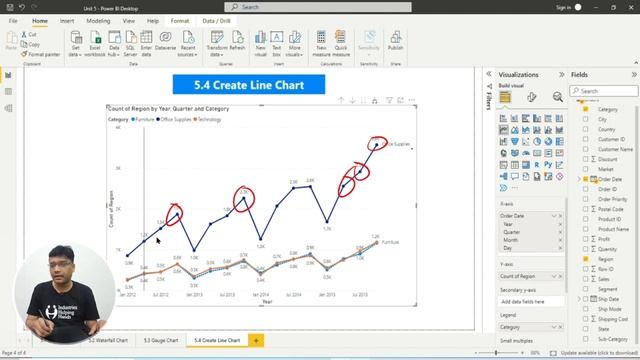Open More visuals gallery
Screen dimensions: 640x360
tap(294, 44)
